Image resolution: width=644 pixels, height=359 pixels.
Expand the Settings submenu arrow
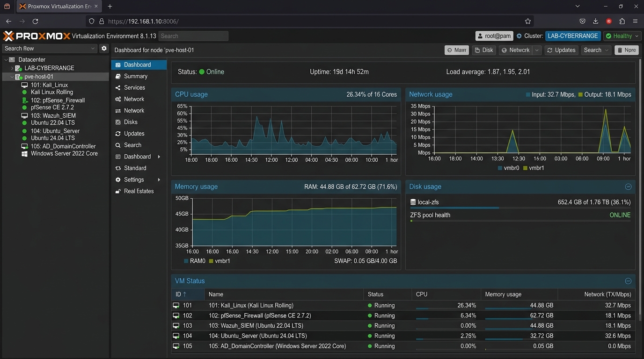coord(159,179)
